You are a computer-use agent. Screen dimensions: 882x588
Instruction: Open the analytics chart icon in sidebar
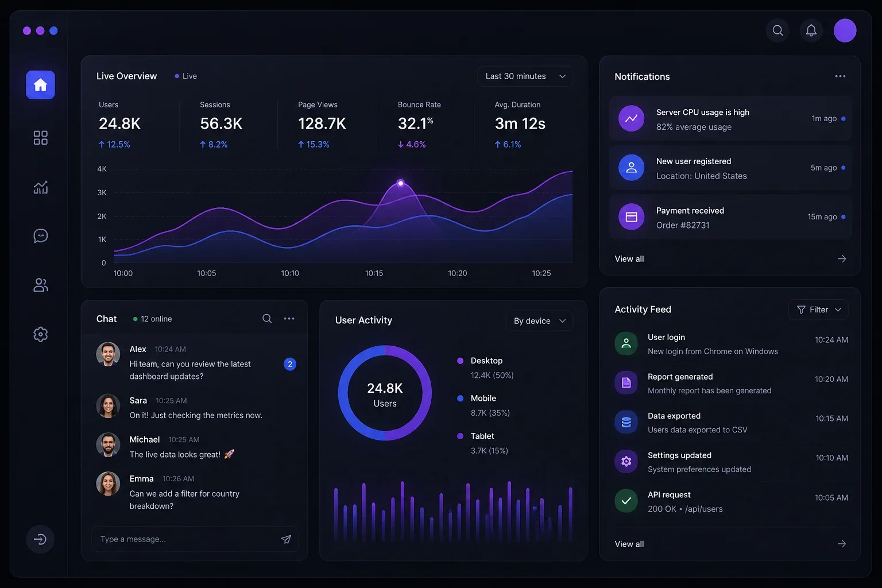pyautogui.click(x=40, y=187)
